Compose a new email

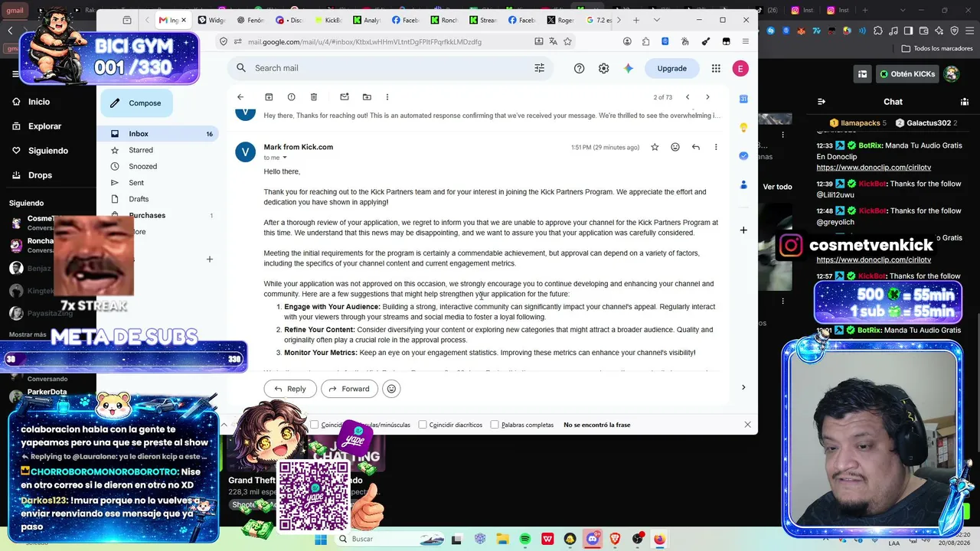click(x=136, y=103)
